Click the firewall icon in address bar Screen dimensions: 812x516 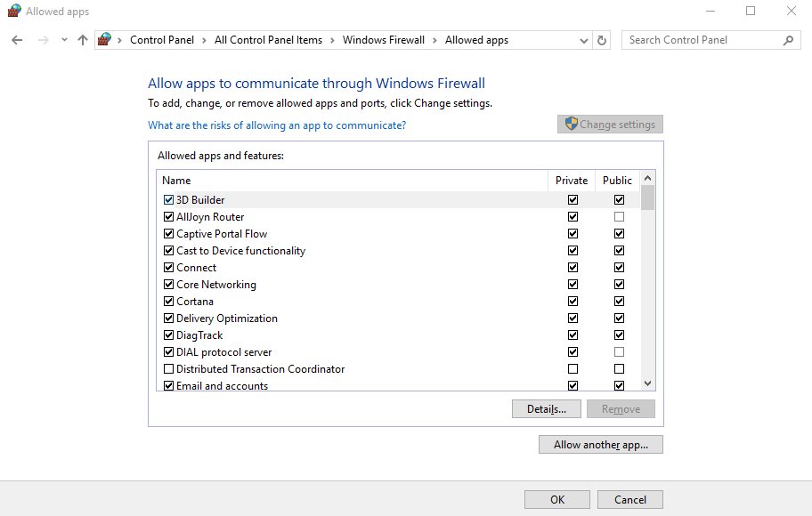(x=104, y=39)
